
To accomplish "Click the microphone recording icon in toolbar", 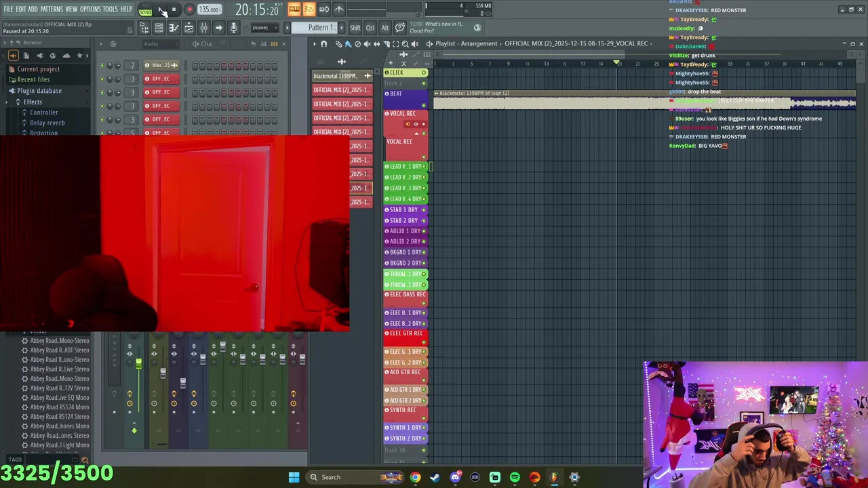I will [x=233, y=28].
